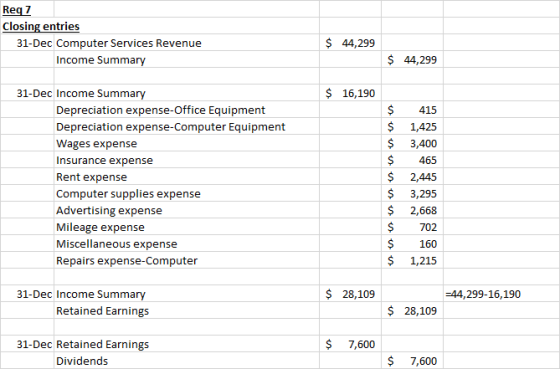Select 'Depreciation expense-Office Equipment' cell

pos(187,110)
